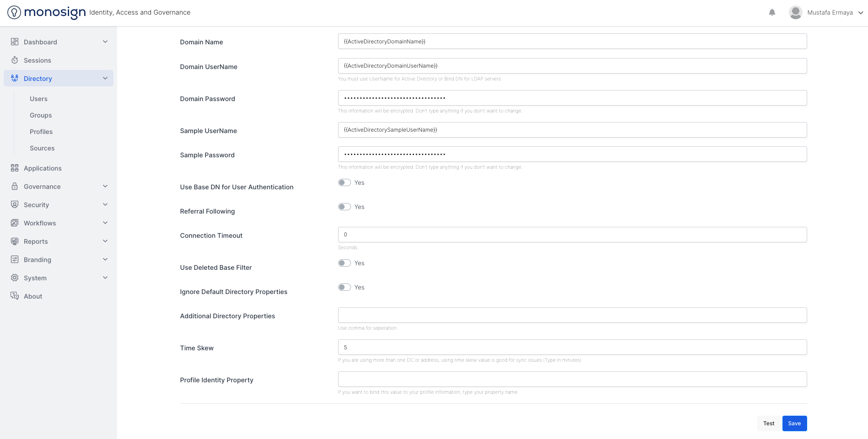Click the System gear icon
The image size is (868, 439).
tap(15, 278)
